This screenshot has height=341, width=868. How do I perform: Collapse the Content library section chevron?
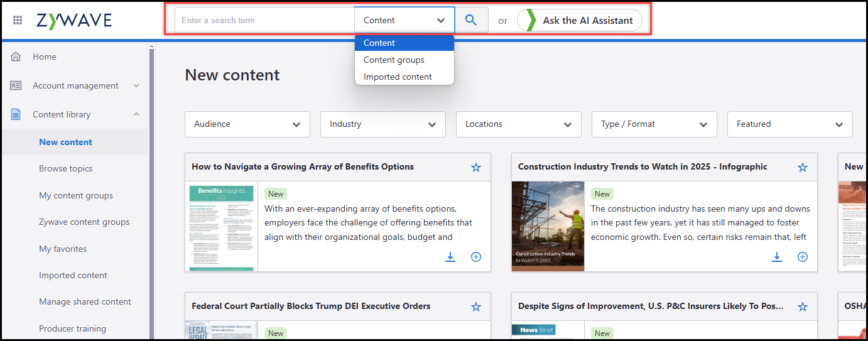pos(136,114)
